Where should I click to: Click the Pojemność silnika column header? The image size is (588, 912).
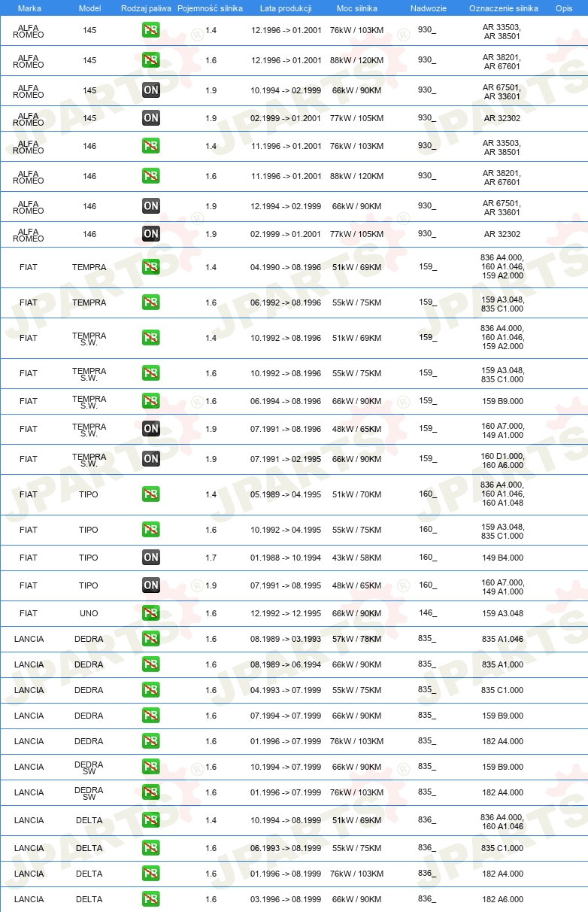[x=210, y=8]
